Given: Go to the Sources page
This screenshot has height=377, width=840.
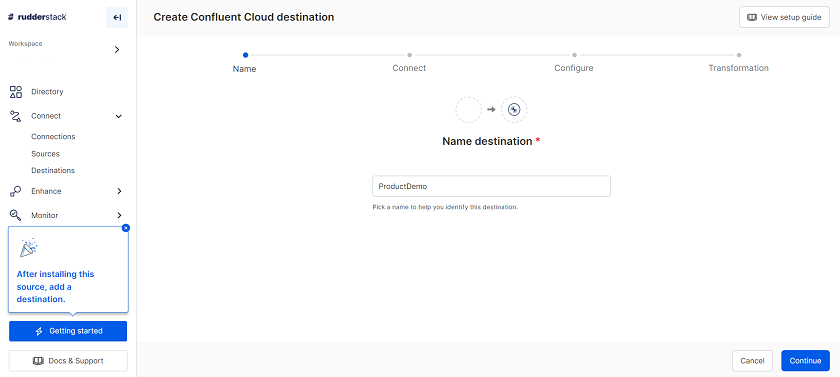Looking at the screenshot, I should coord(45,154).
